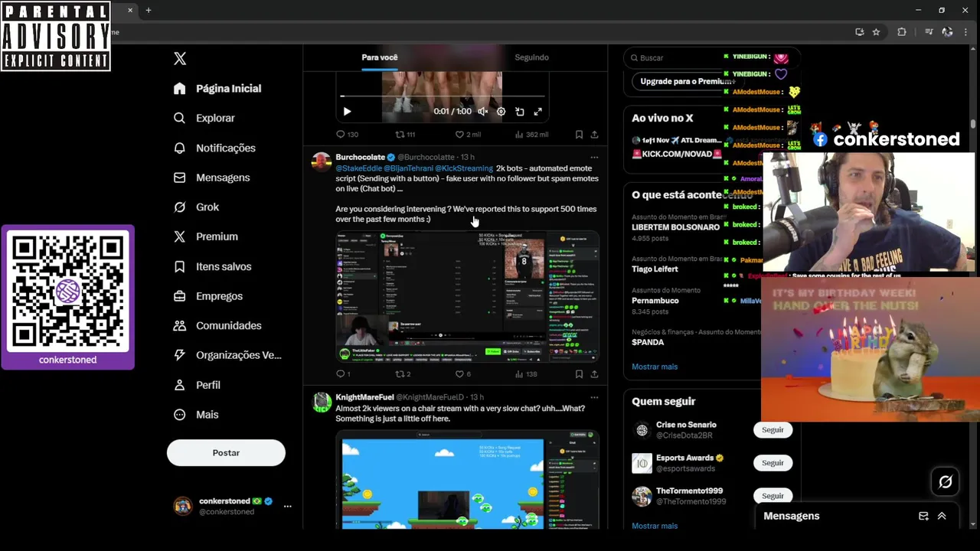Open Organizações Verificadas in the sidebar
This screenshot has height=551, width=980.
coord(227,355)
